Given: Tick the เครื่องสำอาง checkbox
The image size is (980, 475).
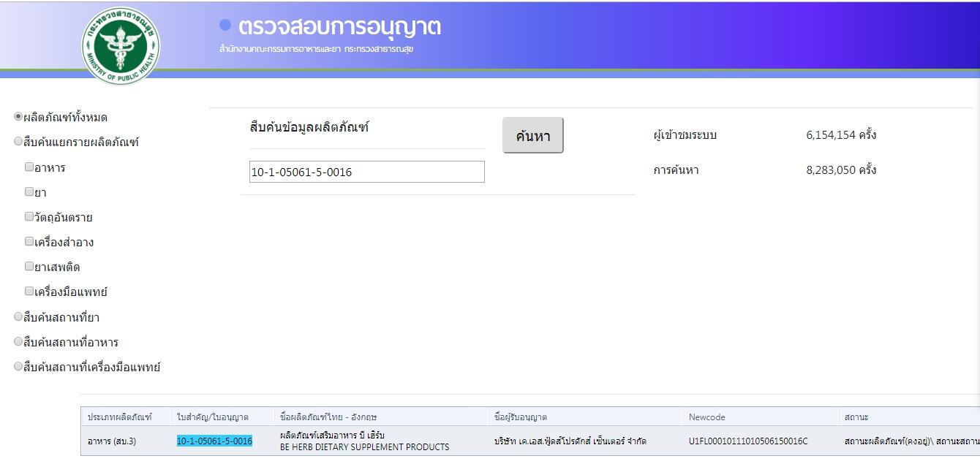Looking at the screenshot, I should coord(29,242).
